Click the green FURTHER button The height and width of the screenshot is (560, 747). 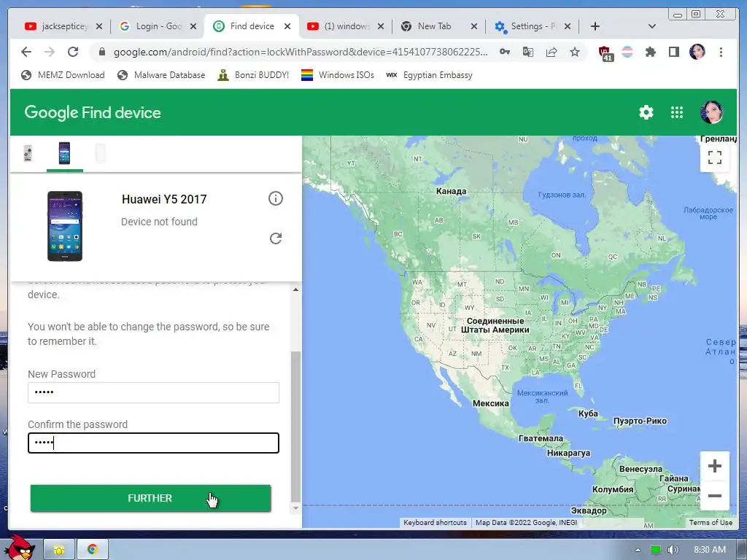tap(150, 498)
